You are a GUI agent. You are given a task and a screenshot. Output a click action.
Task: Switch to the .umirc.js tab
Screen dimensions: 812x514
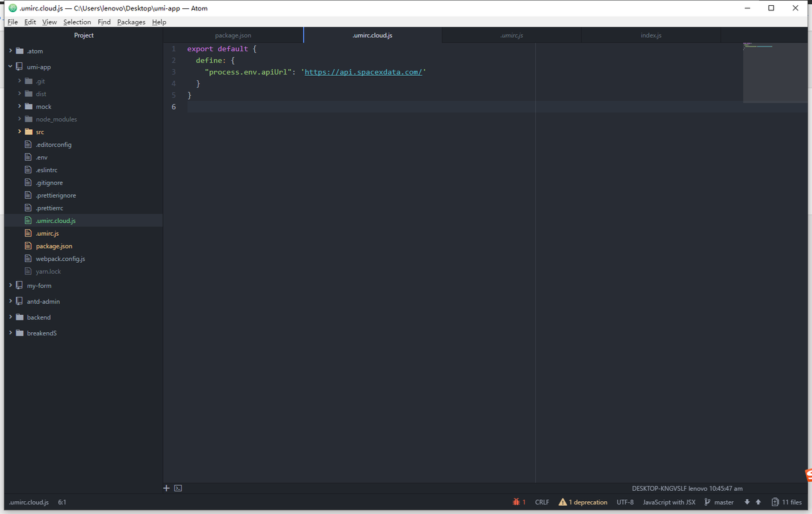tap(512, 35)
